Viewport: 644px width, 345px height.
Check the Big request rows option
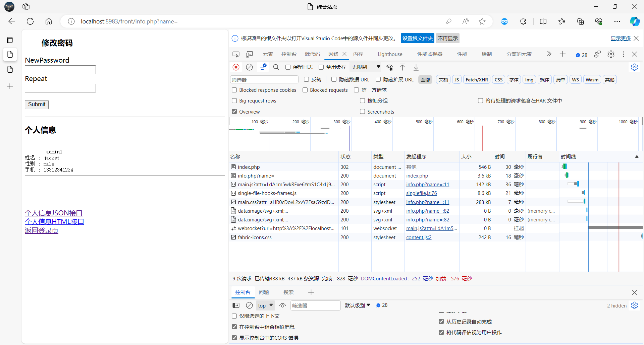coord(234,100)
